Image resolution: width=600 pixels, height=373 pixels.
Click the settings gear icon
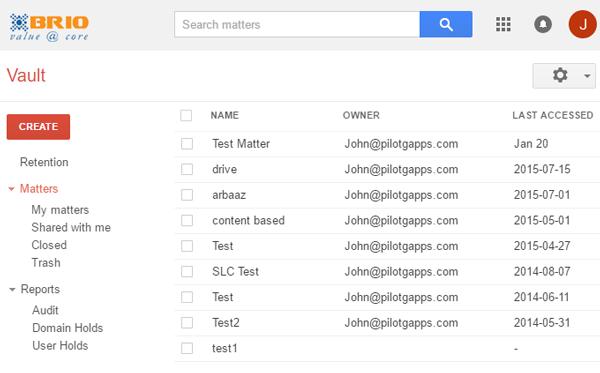(x=560, y=75)
